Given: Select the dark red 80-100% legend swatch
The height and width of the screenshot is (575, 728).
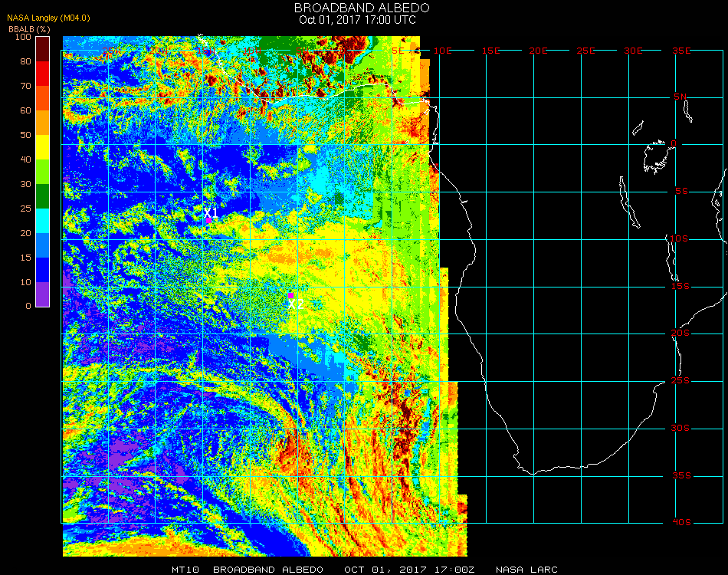Looking at the screenshot, I should [x=42, y=49].
